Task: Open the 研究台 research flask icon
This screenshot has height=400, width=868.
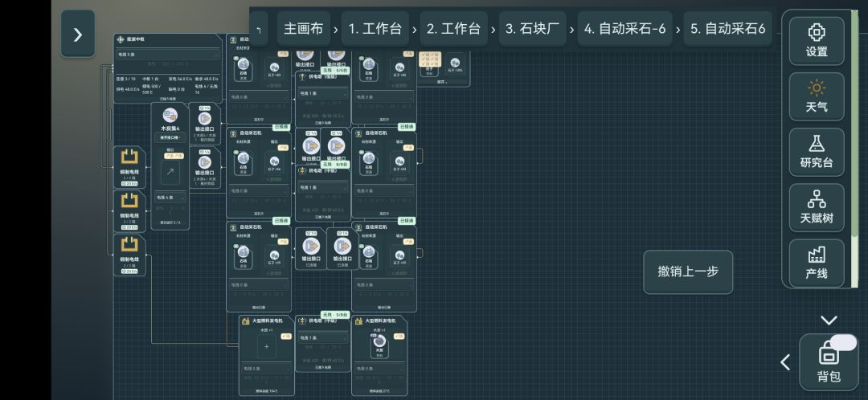Action: point(817,152)
